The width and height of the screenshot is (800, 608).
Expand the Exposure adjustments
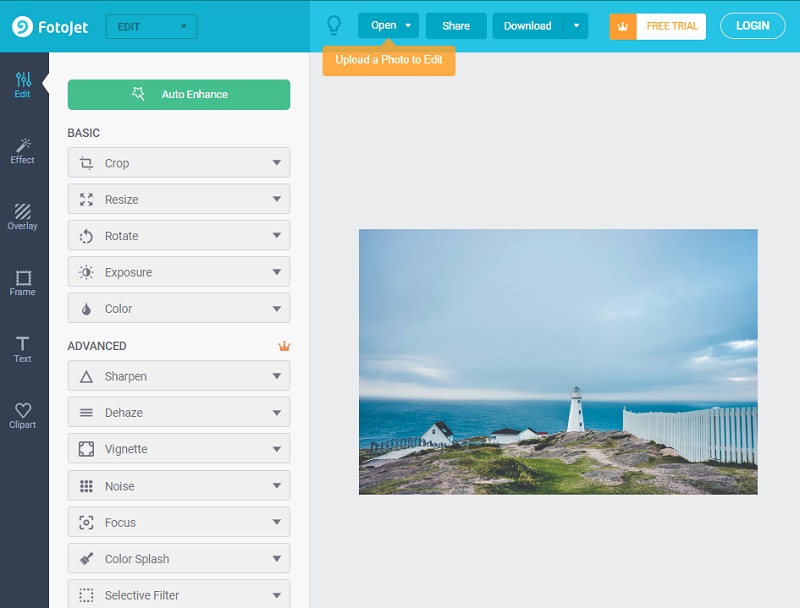(179, 272)
